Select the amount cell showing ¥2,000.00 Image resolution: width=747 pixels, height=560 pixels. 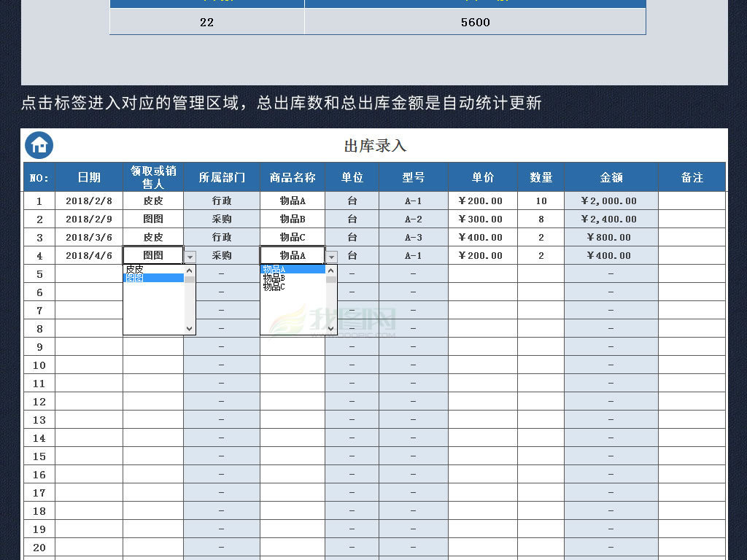pos(610,201)
